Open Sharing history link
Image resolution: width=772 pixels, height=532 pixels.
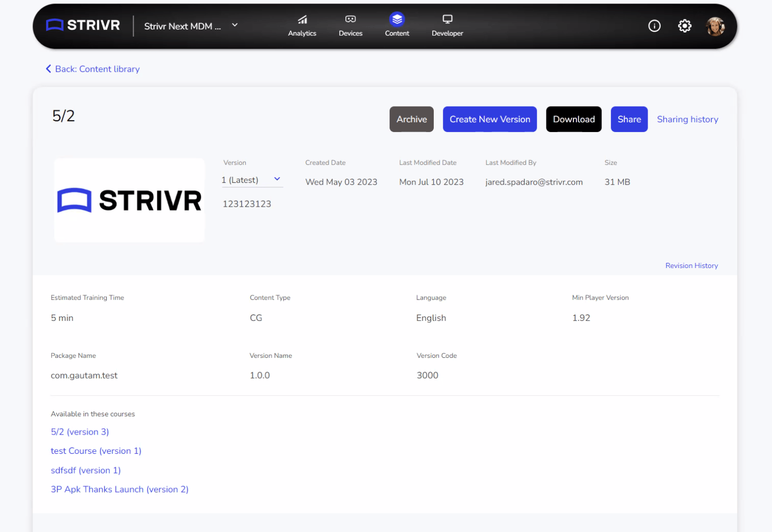tap(687, 119)
